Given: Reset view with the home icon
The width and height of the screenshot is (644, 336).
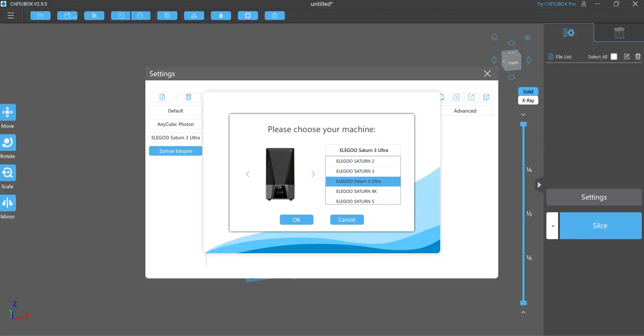Looking at the screenshot, I should tap(495, 37).
